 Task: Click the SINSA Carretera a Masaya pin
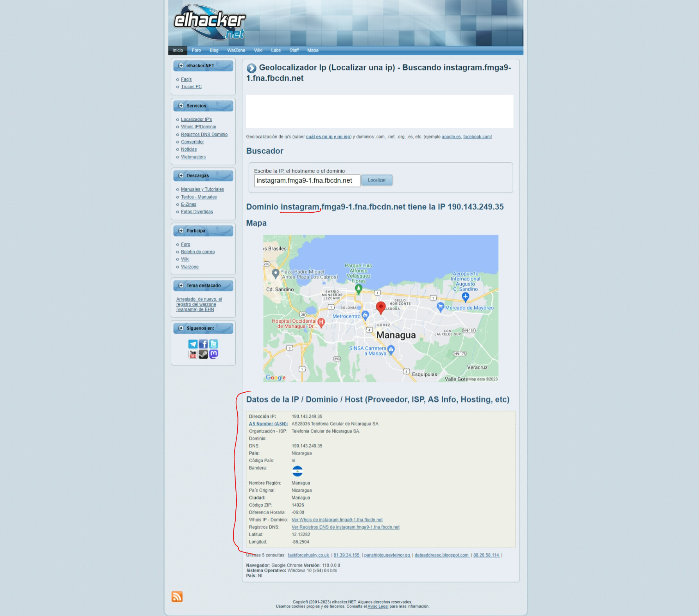(391, 350)
